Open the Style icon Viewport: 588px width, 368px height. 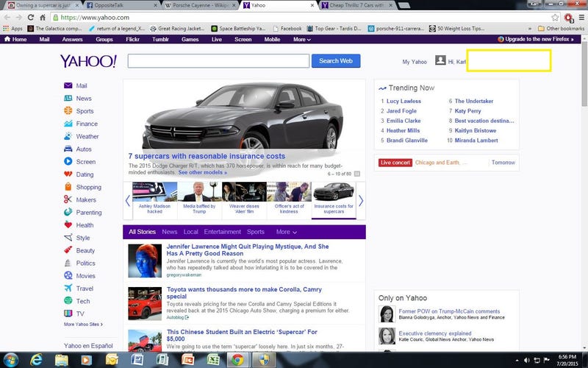pos(68,238)
